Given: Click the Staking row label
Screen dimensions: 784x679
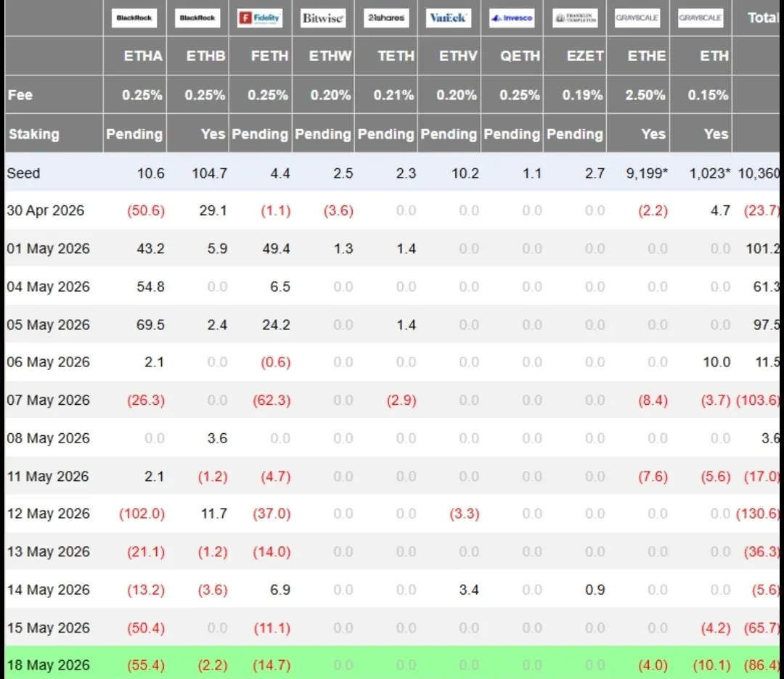Looking at the screenshot, I should 33,134.
